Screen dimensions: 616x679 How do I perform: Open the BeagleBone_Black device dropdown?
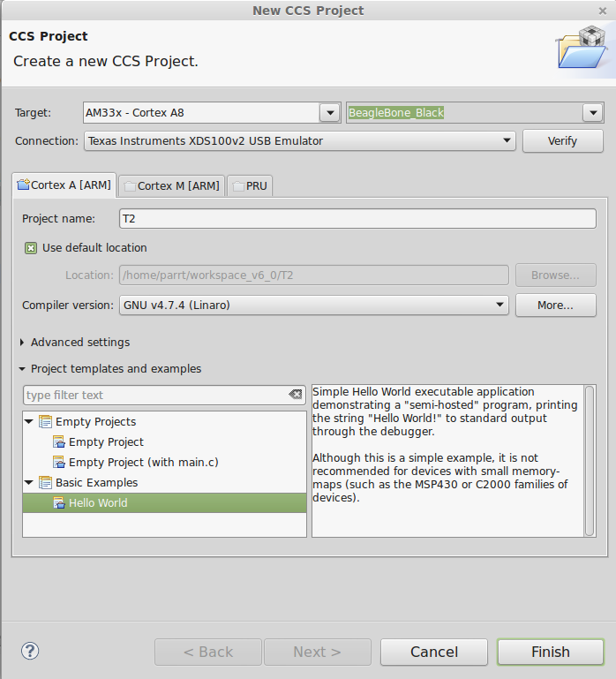pos(593,113)
